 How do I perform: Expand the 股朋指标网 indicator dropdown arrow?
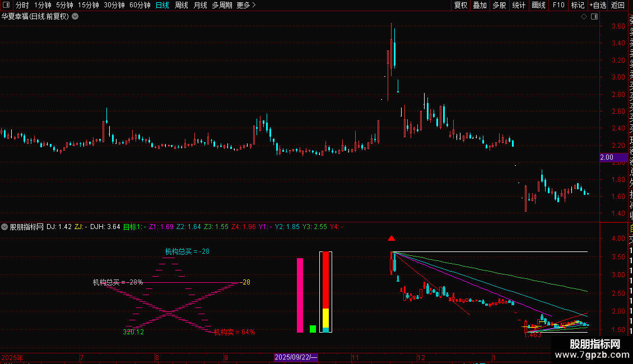pos(5,227)
